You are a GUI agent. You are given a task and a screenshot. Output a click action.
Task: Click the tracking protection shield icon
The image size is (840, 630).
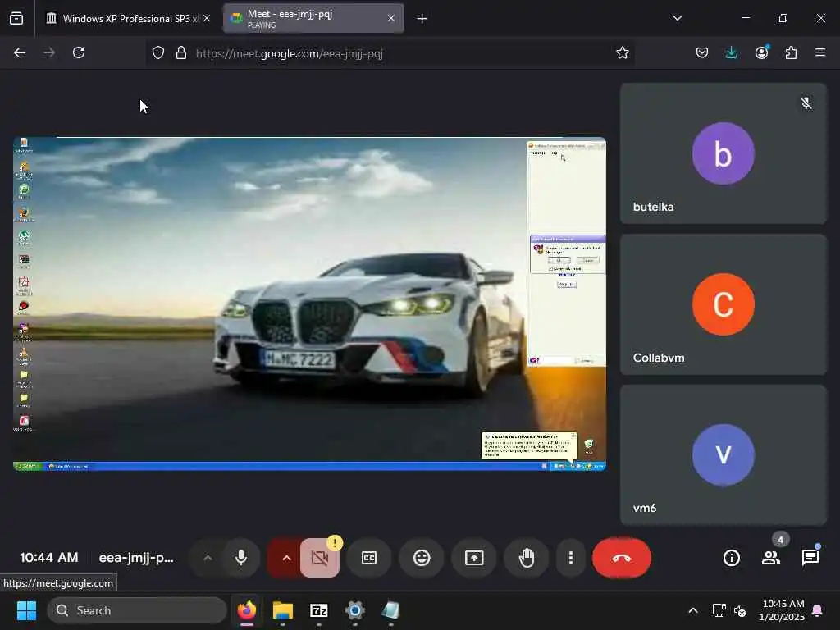pos(158,52)
